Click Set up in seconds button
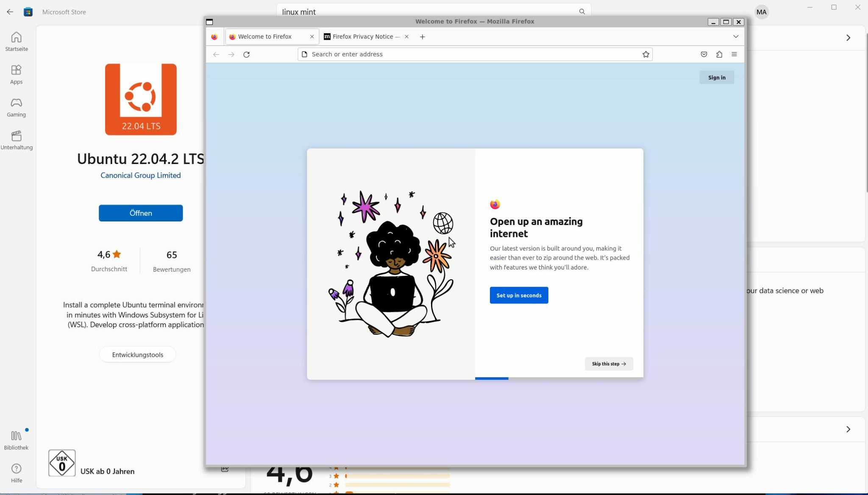This screenshot has height=495, width=868. click(519, 295)
